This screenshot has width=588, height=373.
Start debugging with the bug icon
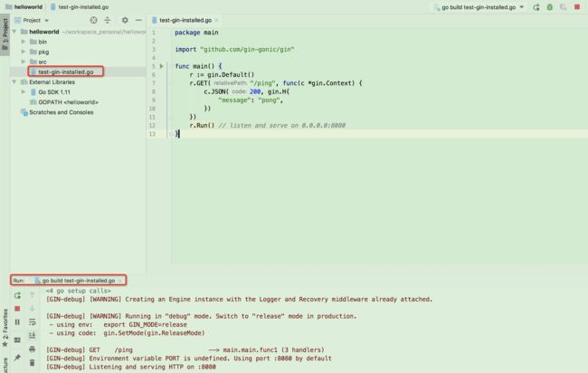(550, 7)
